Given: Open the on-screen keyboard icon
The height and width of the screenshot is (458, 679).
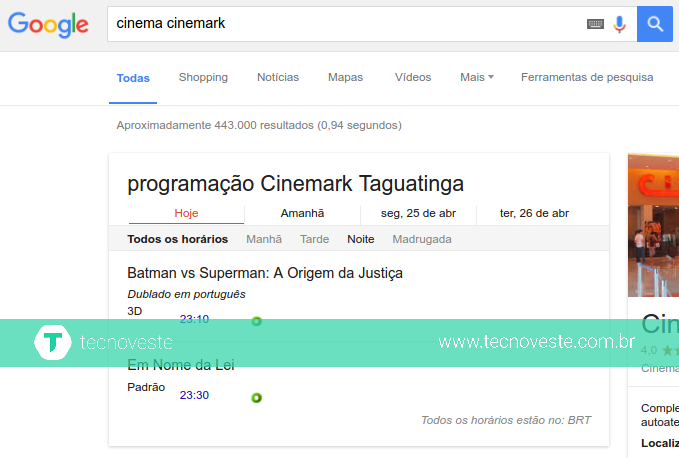Looking at the screenshot, I should pos(595,24).
